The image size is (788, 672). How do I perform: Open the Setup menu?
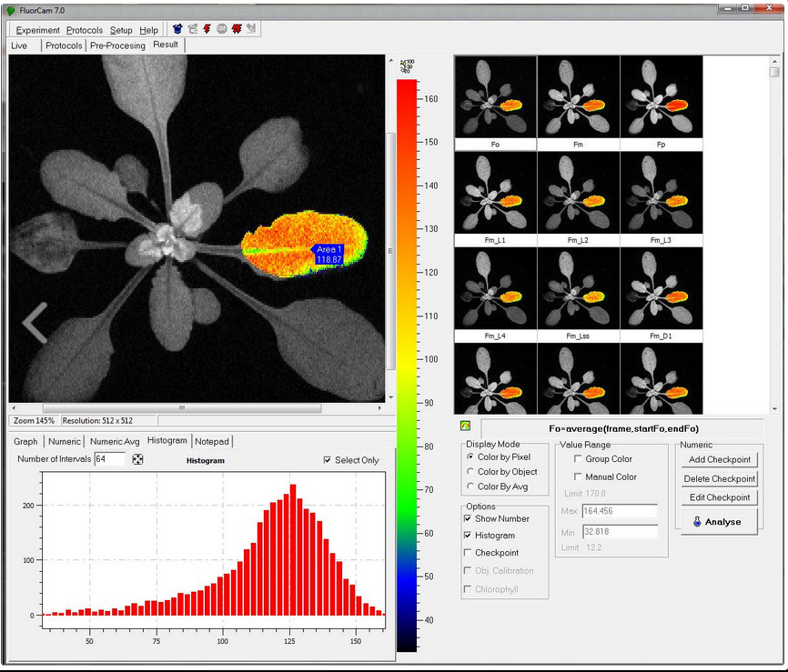121,30
